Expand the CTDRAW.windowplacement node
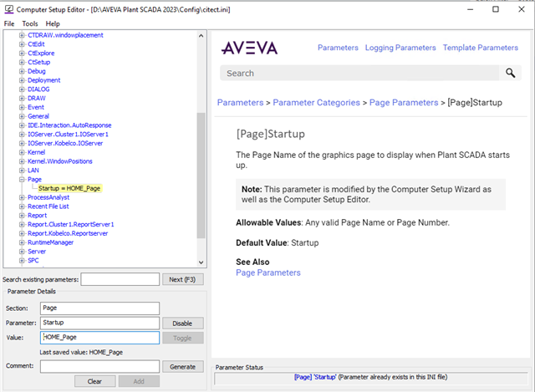Screen dimensions: 535x392 coord(22,35)
